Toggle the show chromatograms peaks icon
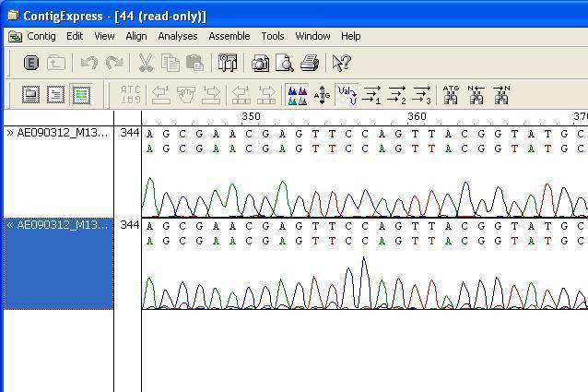The width and height of the screenshot is (588, 392). [x=298, y=94]
